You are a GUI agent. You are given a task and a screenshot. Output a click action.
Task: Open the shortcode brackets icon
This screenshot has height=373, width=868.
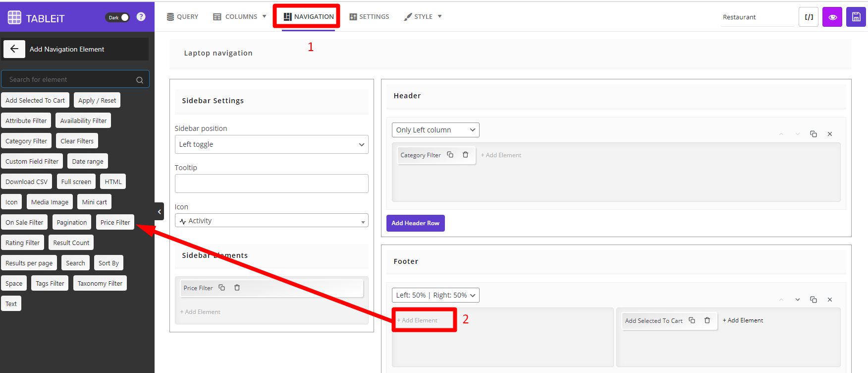click(809, 17)
